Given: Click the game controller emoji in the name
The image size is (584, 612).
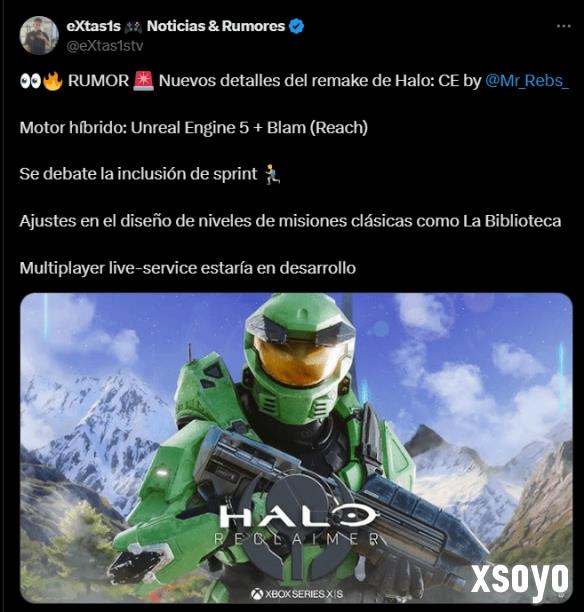Looking at the screenshot, I should coord(134,27).
